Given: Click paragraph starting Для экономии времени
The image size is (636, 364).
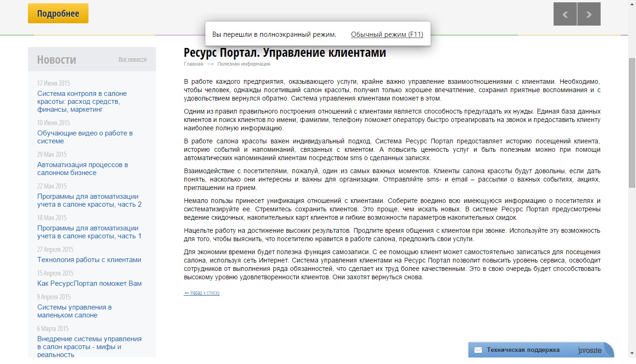Looking at the screenshot, I should coord(392,264).
